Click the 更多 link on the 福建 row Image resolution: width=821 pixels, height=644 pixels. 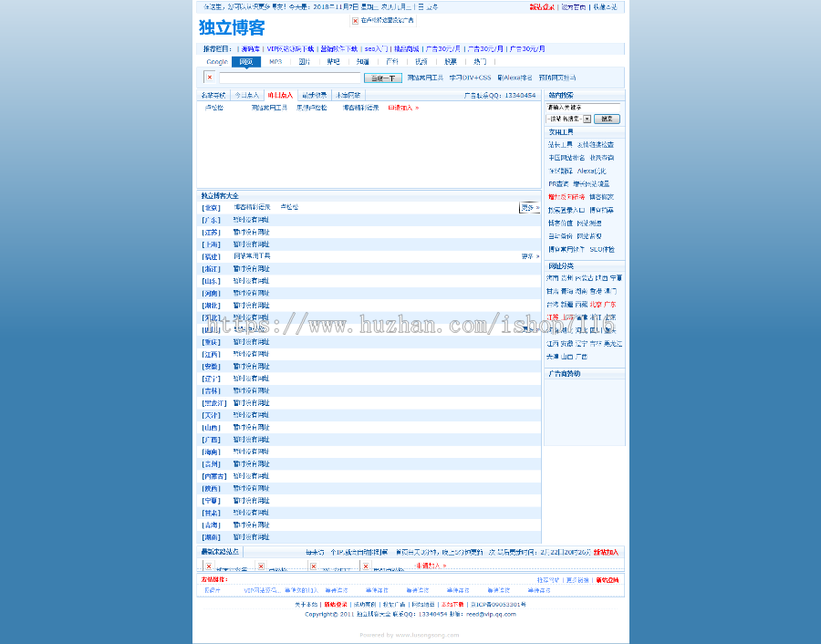(530, 256)
